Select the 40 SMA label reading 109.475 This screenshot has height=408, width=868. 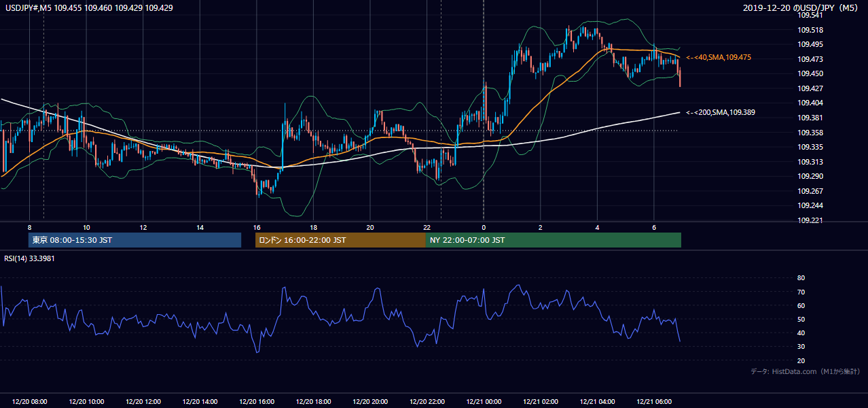[x=718, y=58]
